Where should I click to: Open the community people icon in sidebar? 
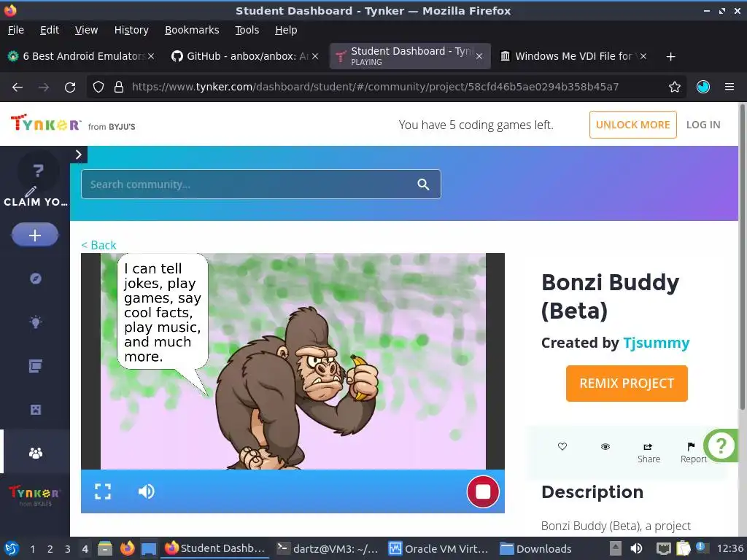pyautogui.click(x=35, y=453)
